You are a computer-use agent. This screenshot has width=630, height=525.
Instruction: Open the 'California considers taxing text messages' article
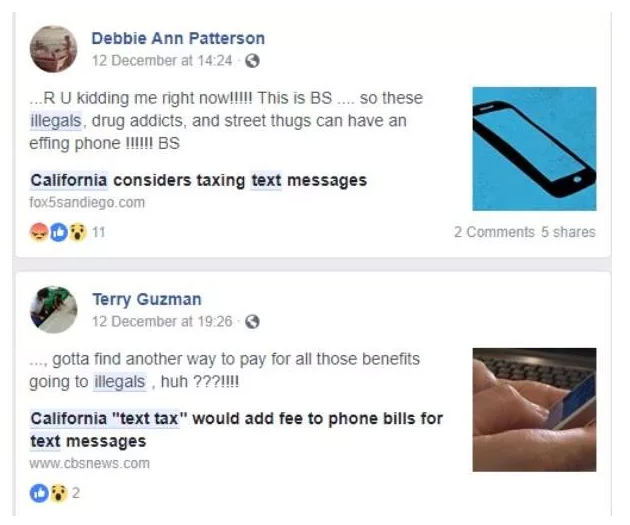[198, 180]
